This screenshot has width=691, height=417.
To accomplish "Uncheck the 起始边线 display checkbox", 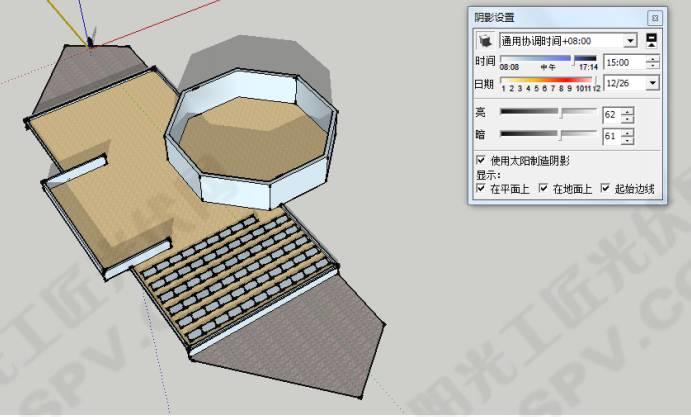I will pos(605,188).
